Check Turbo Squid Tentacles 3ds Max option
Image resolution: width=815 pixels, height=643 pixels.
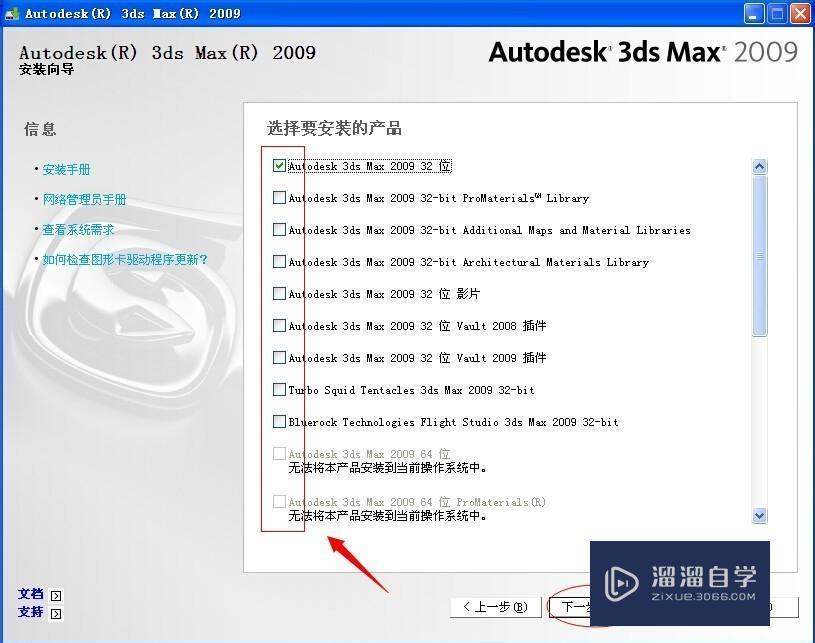point(280,390)
